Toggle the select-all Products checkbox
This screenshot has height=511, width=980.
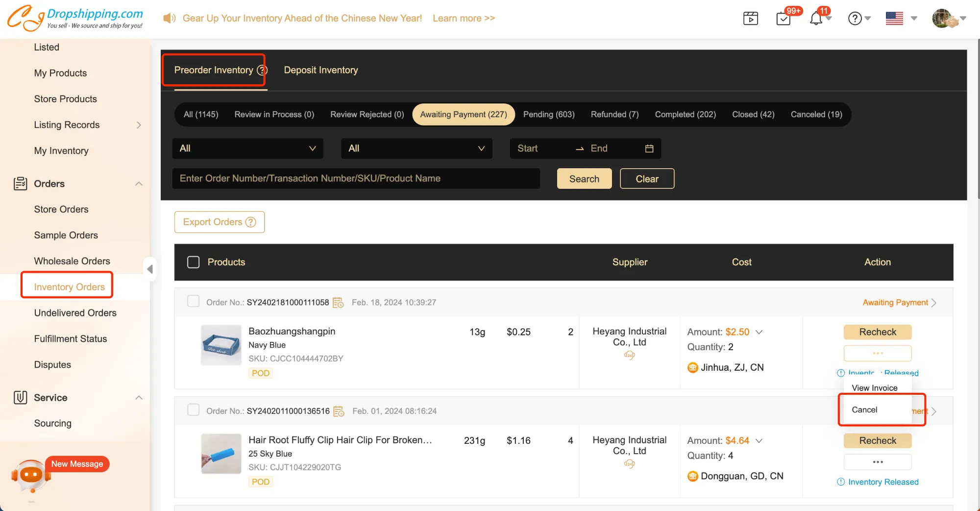(194, 262)
